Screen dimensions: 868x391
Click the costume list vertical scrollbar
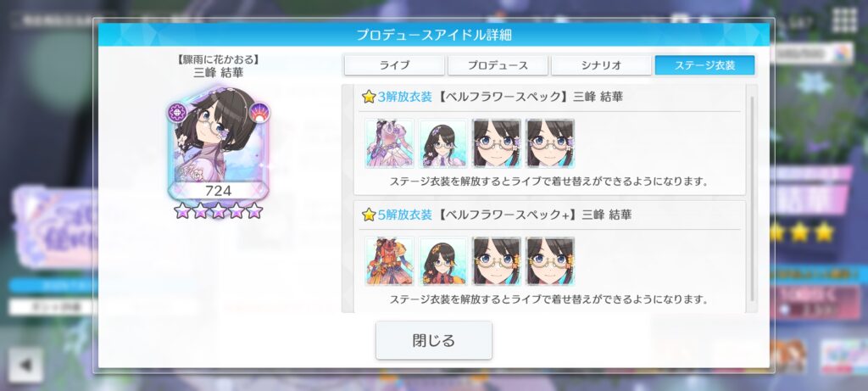(752, 198)
